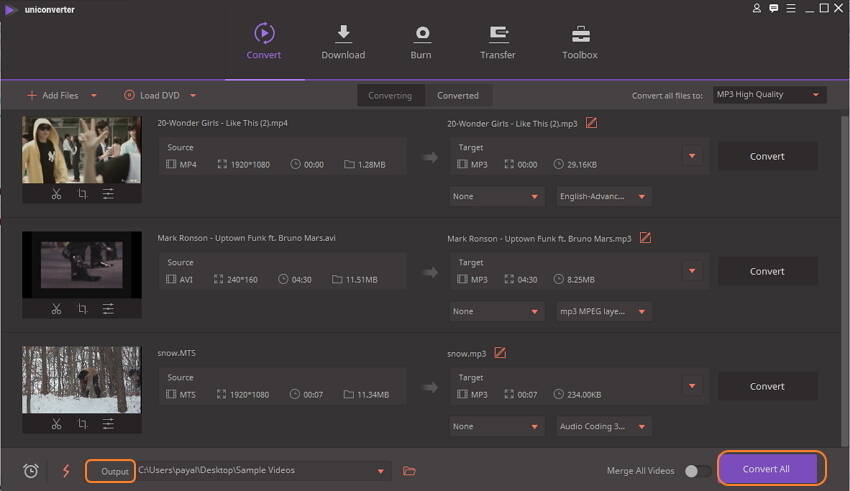Open subtitle None dropdown for Uptown Funk file
Image resolution: width=850 pixels, height=491 pixels.
[x=496, y=311]
